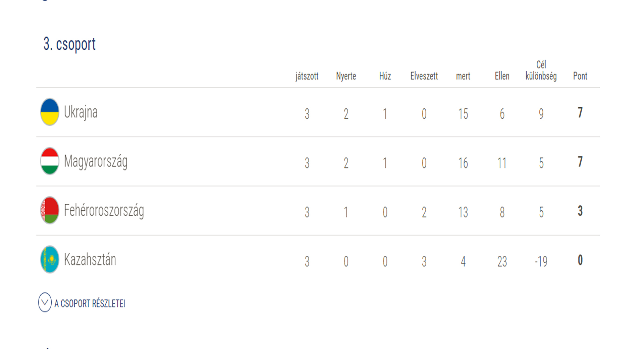This screenshot has height=349, width=644.
Task: Open the Magyarország team entry
Action: click(96, 161)
